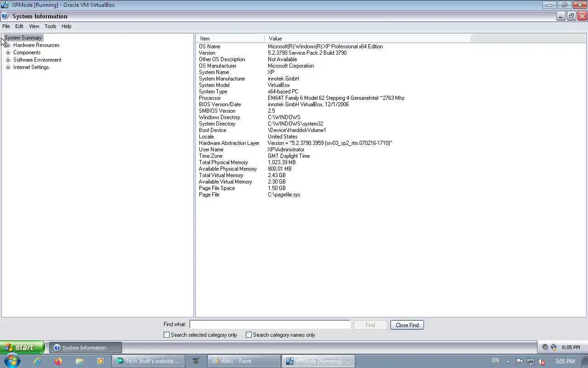Image resolution: width=588 pixels, height=368 pixels.
Task: Click the grey round XP tray icon
Action: (x=545, y=347)
